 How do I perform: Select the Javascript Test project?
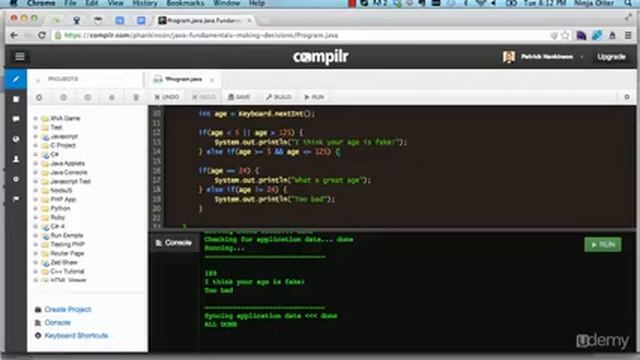pyautogui.click(x=70, y=181)
